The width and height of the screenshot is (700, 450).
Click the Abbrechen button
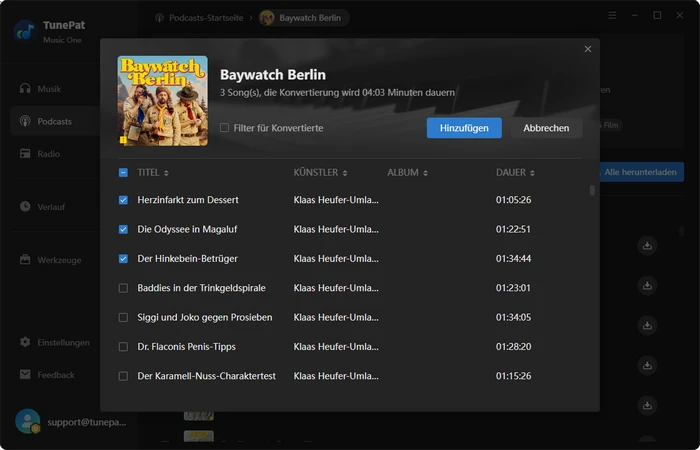coord(546,128)
